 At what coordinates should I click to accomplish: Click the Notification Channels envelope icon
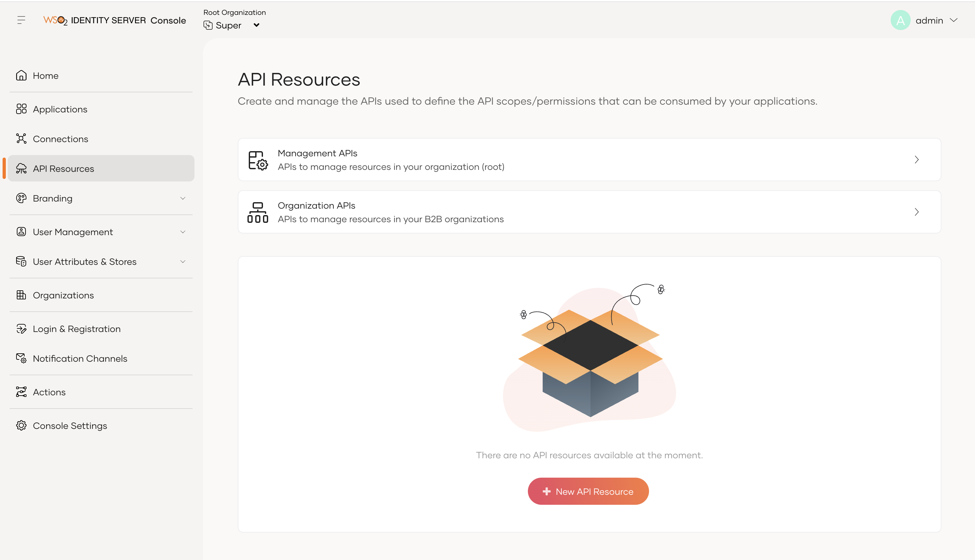[x=21, y=358]
